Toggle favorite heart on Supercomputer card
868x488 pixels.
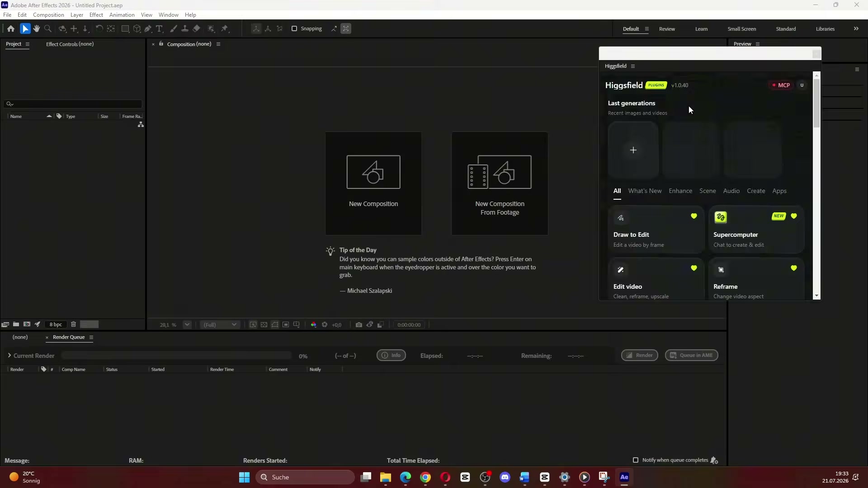pos(794,216)
